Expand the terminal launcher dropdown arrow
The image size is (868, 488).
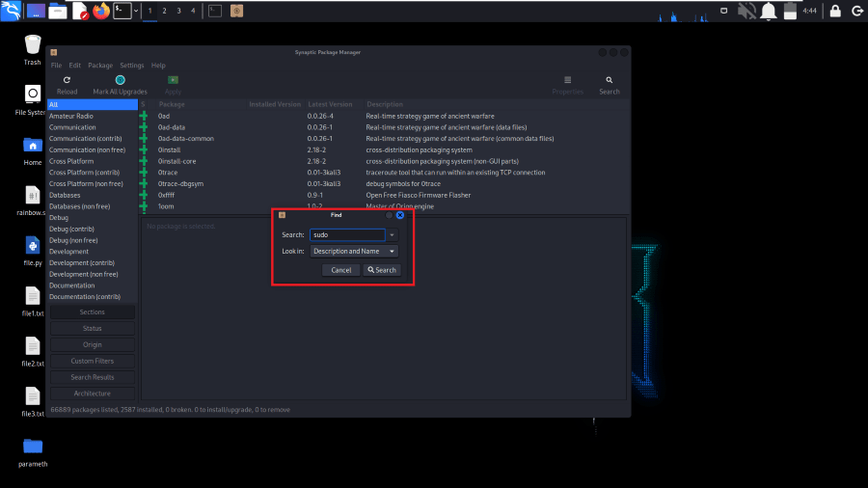[x=136, y=11]
